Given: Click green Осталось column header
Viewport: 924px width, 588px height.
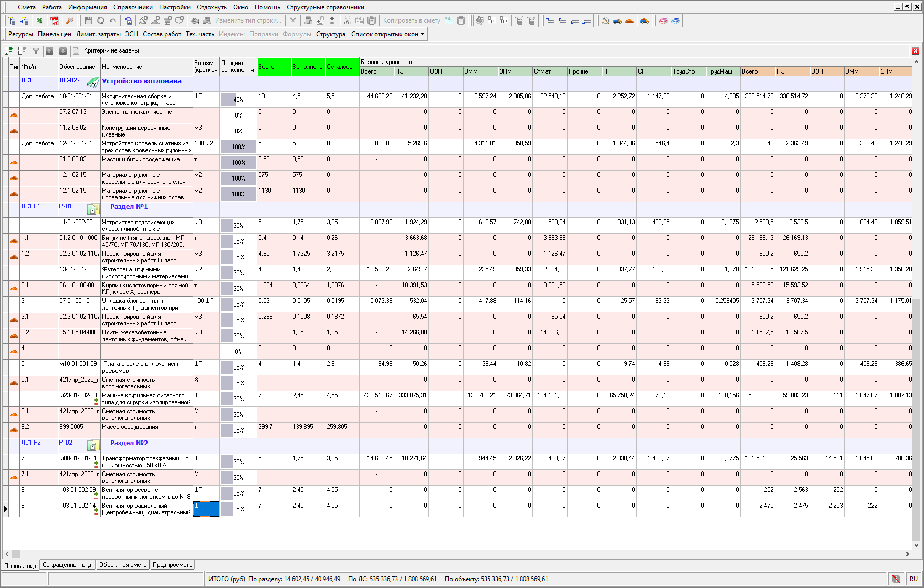Looking at the screenshot, I should [x=342, y=67].
